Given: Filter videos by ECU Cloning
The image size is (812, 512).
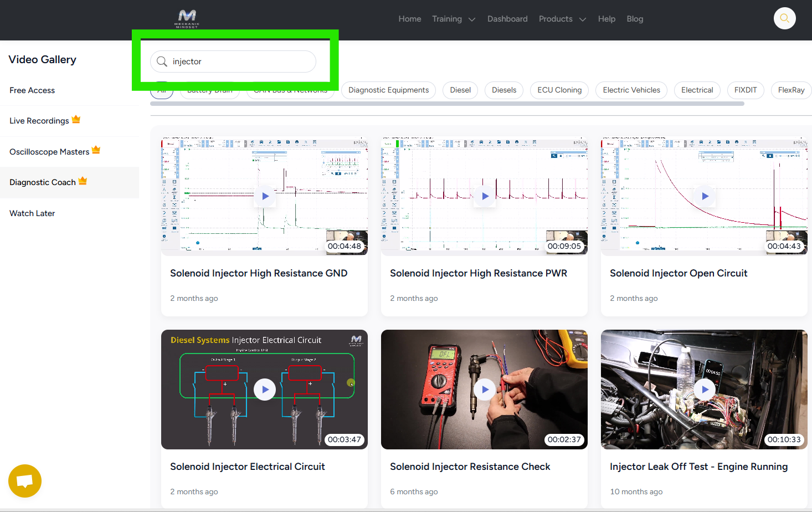Looking at the screenshot, I should click(559, 90).
